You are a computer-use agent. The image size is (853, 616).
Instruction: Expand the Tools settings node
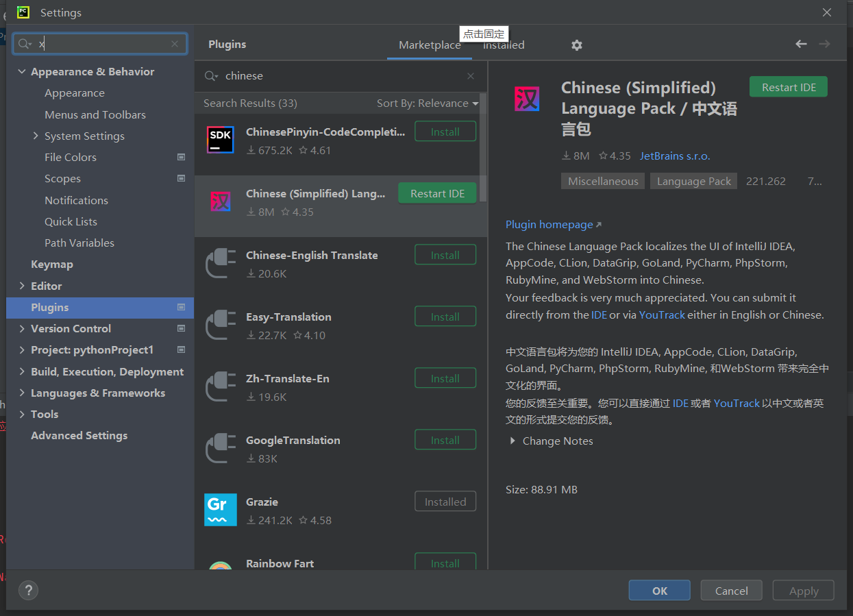tap(22, 414)
